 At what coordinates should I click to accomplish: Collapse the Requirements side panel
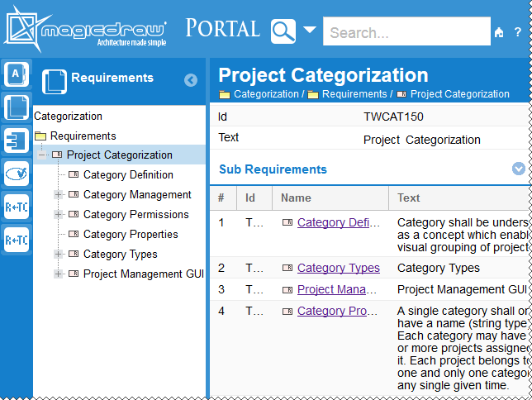pyautogui.click(x=191, y=80)
